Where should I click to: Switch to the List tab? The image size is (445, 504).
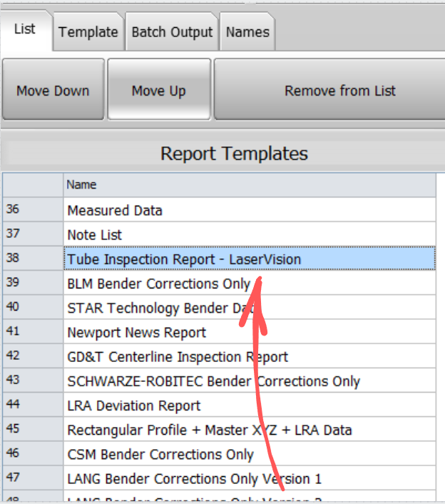25,30
